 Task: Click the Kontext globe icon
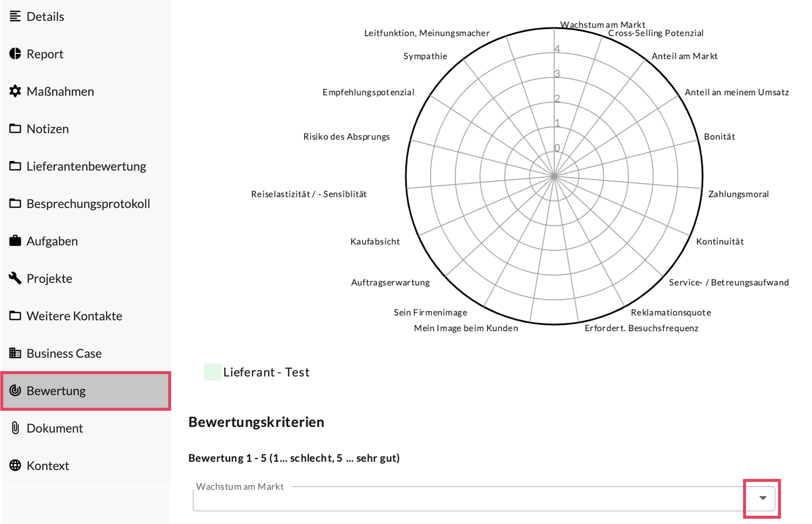15,466
